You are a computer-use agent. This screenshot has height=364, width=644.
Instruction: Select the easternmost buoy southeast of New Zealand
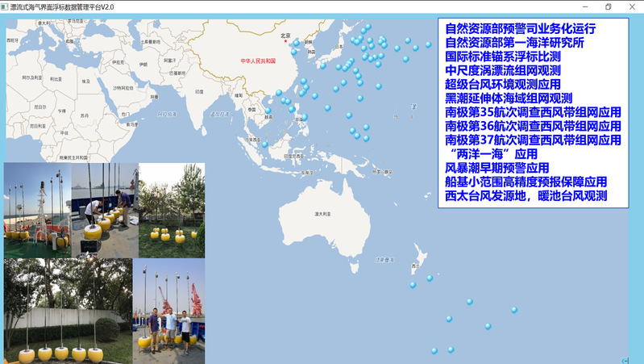click(514, 310)
